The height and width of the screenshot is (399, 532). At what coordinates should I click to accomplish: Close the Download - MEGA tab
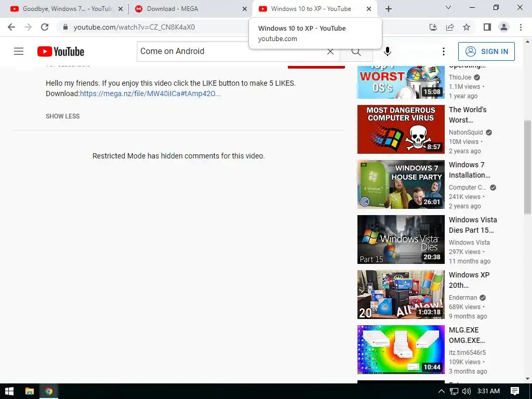click(244, 9)
